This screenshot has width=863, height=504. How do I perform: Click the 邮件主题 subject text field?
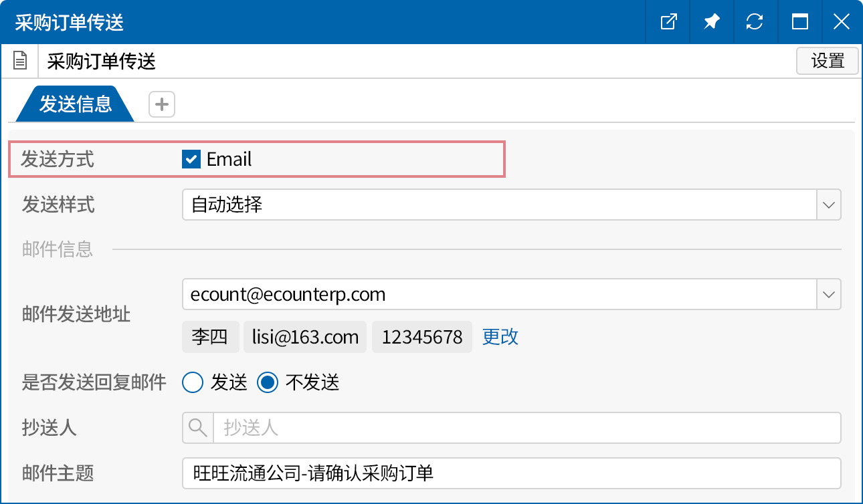[x=511, y=473]
